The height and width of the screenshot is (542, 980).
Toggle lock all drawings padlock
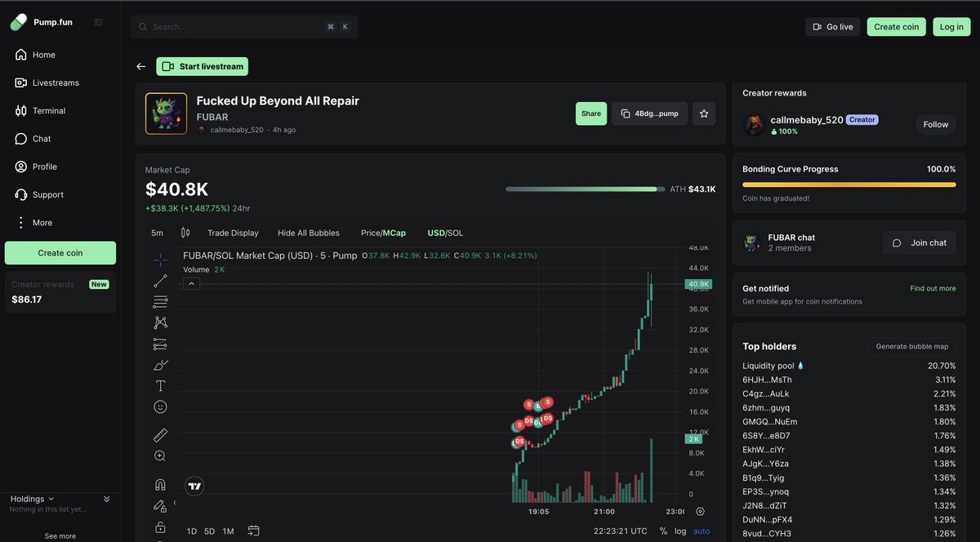coord(160,527)
